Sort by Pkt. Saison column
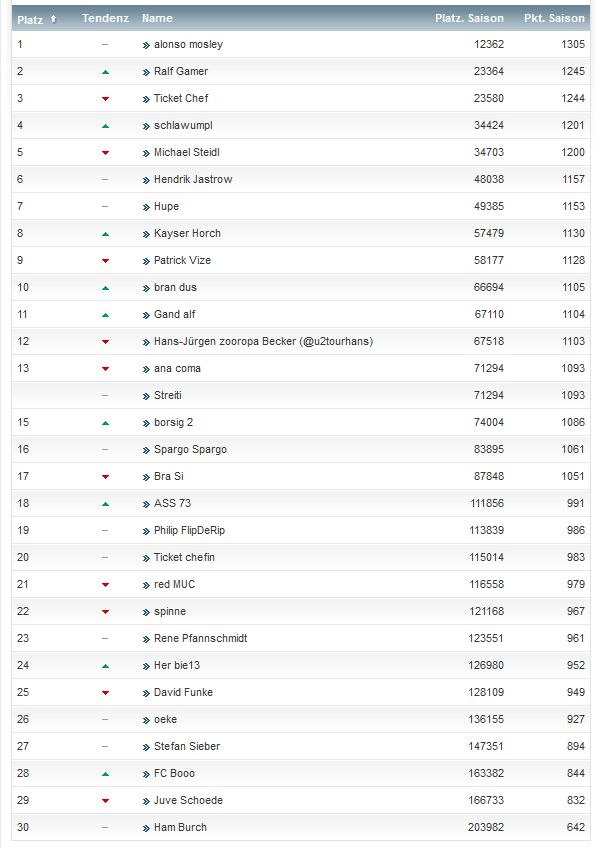Image resolution: width=606 pixels, height=847 pixels. click(x=554, y=18)
